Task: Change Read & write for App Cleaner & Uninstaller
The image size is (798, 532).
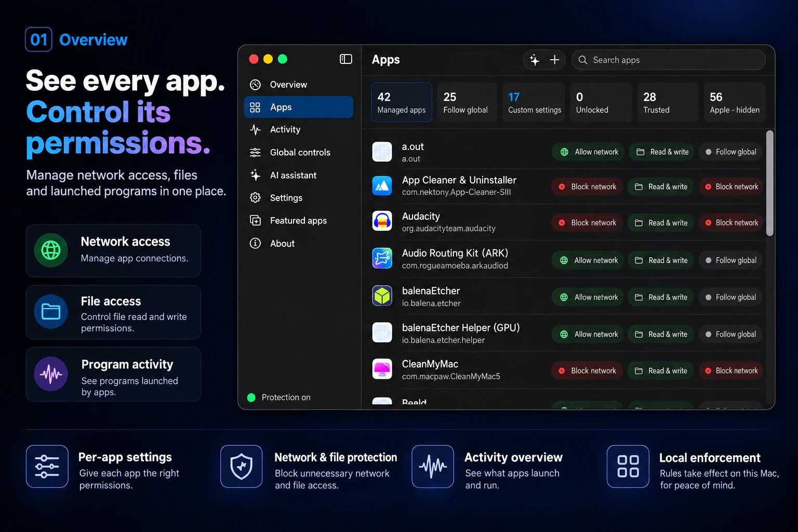Action: (661, 187)
